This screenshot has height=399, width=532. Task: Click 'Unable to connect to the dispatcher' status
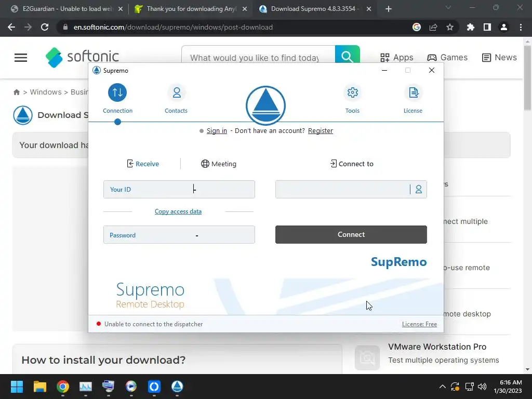(153, 324)
